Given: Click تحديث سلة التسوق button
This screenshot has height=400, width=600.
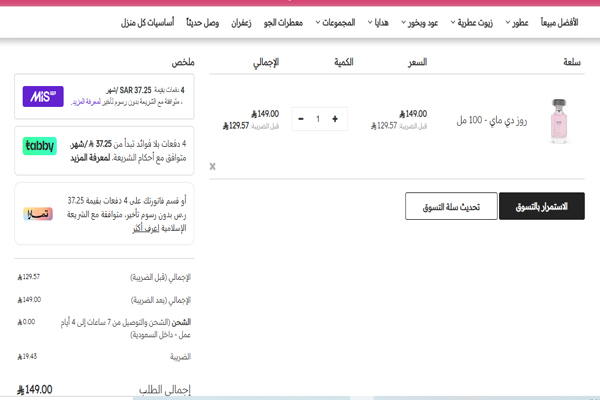Looking at the screenshot, I should pos(451,206).
